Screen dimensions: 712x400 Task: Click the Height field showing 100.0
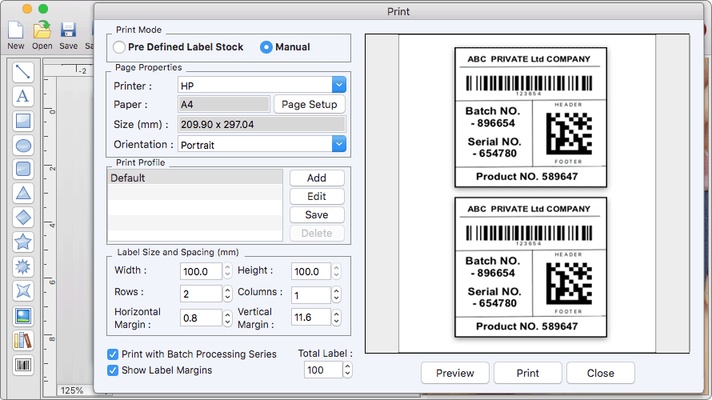(311, 271)
